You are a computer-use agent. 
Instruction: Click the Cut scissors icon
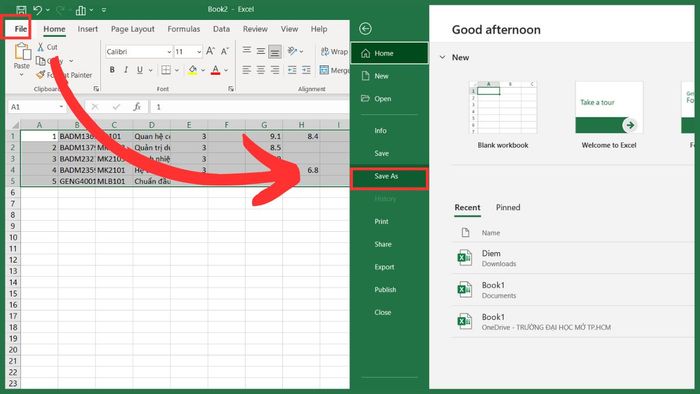41,47
